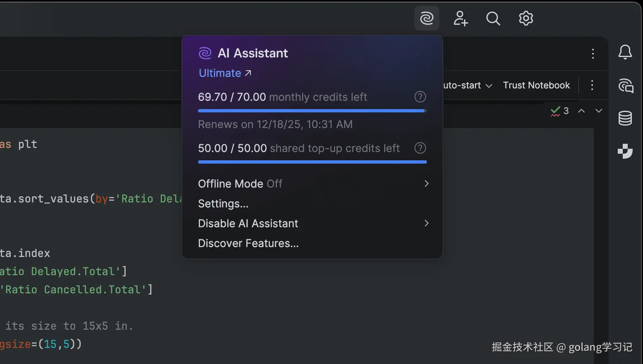Click the coverage shield sidebar icon

pyautogui.click(x=625, y=151)
